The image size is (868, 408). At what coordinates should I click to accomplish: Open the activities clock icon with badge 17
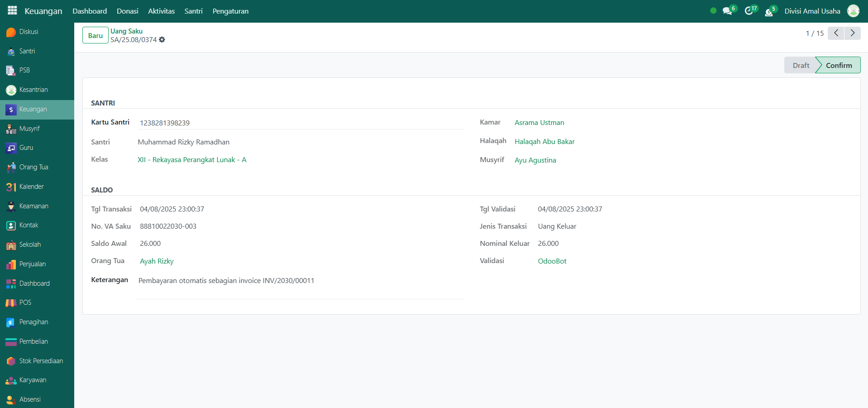[x=749, y=11]
